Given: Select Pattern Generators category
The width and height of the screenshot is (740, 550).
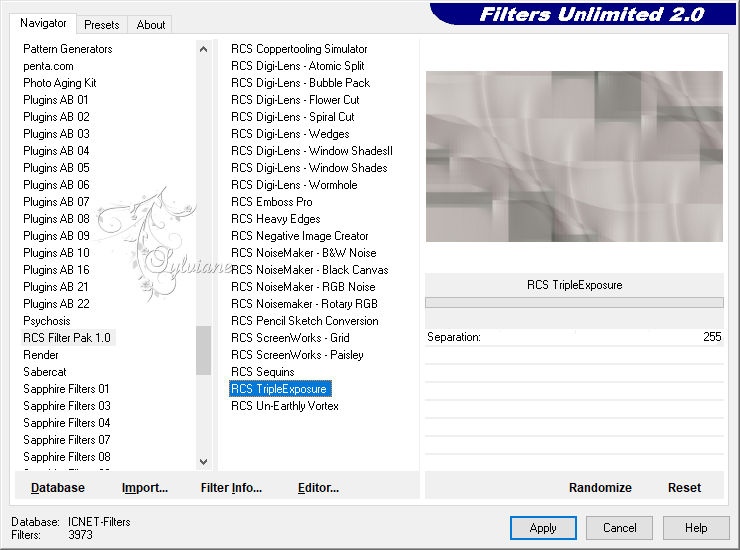Looking at the screenshot, I should [67, 49].
